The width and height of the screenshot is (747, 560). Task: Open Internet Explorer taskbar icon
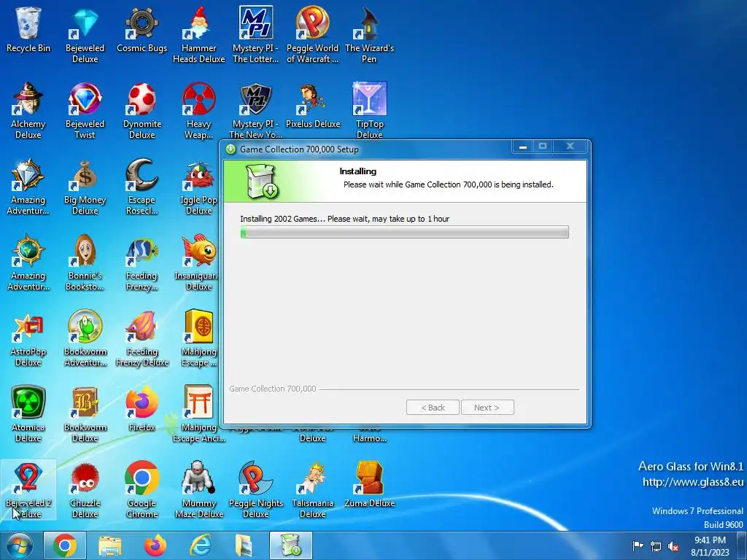[x=200, y=545]
